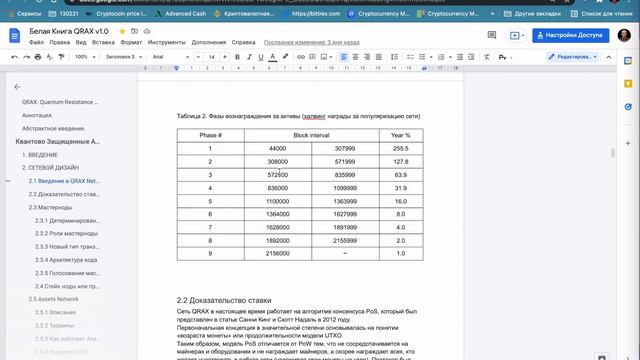Increase font size with plus button
The image size is (640, 360).
click(224, 57)
